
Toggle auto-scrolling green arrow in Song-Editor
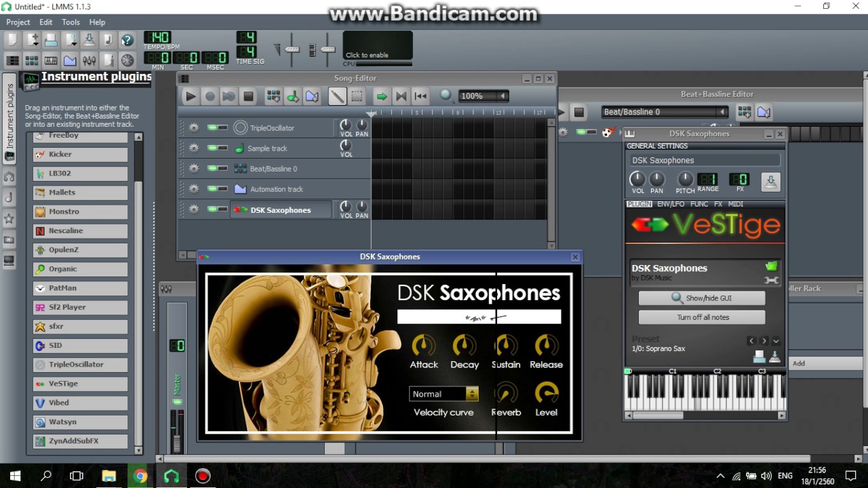[x=382, y=96]
